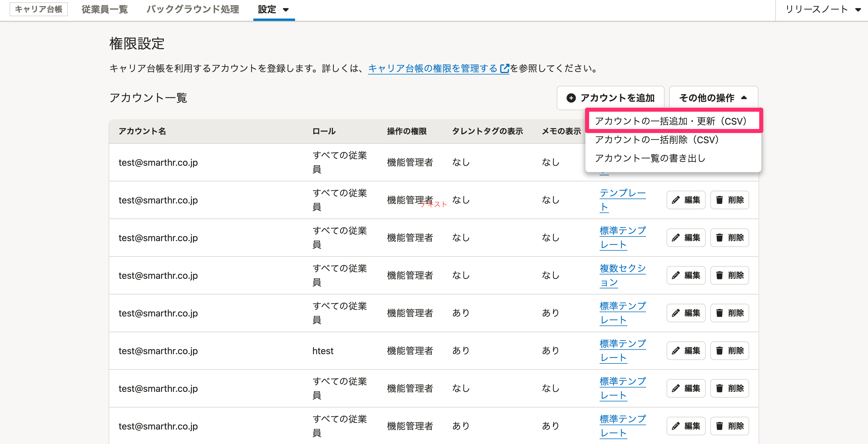The width and height of the screenshot is (868, 444).
Task: Expand the 設定 dropdown menu
Action: point(274,10)
